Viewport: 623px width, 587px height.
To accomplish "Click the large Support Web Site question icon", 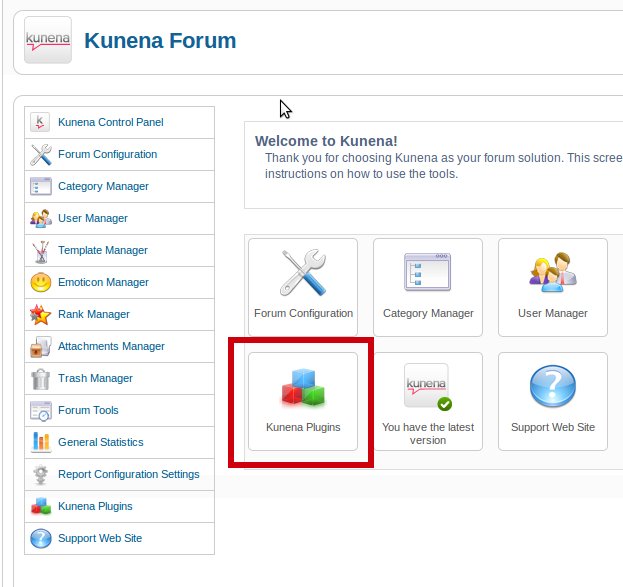I will 553,386.
